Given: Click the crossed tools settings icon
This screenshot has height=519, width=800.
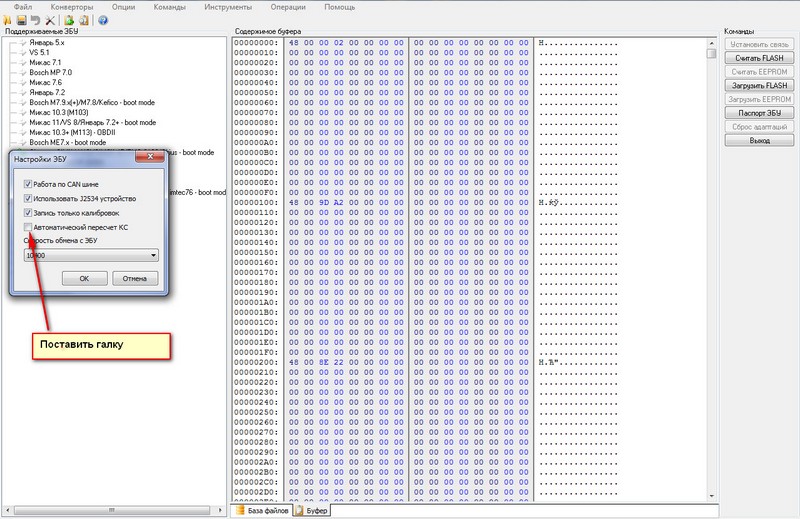Looking at the screenshot, I should pyautogui.click(x=50, y=20).
